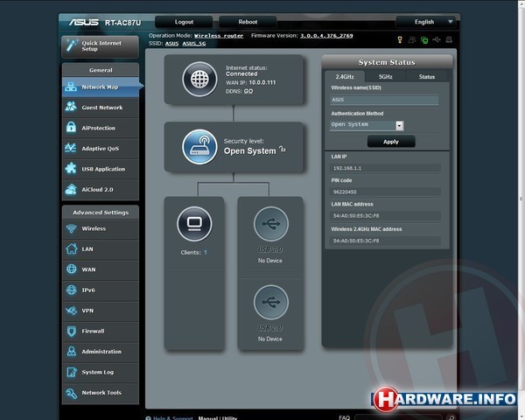525x420 pixels.
Task: Open LAN house icon
Action: (x=71, y=248)
